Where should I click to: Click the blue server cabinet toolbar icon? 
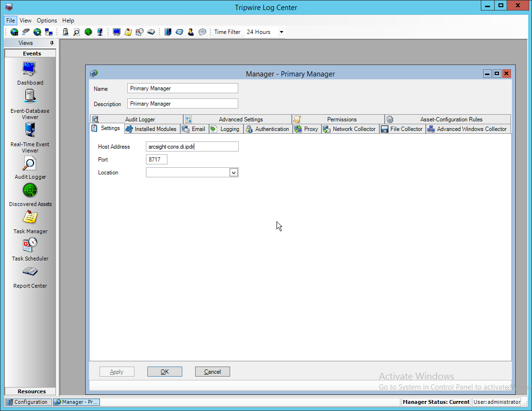coord(167,32)
